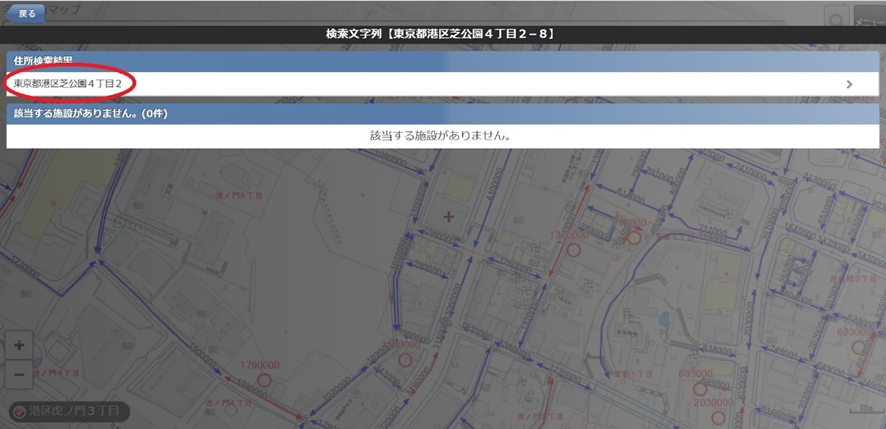Zoom in with the plus button
The width and height of the screenshot is (886, 429).
19,345
